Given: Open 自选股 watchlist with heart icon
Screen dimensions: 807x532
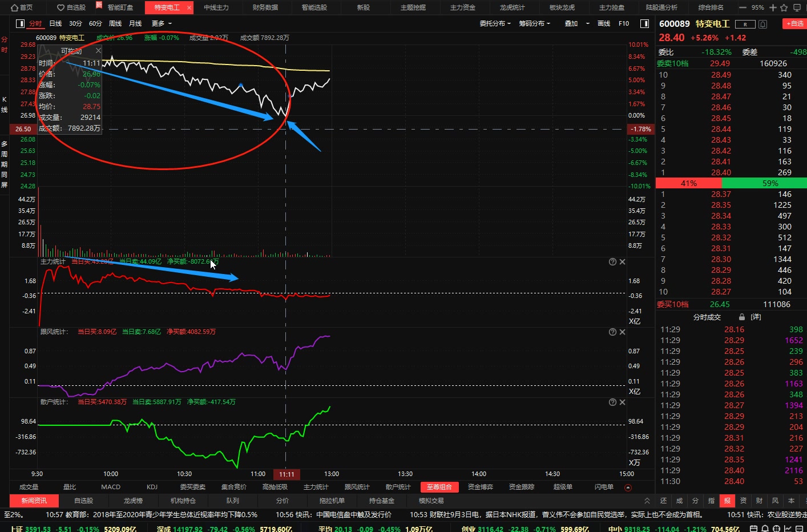Looking at the screenshot, I should (x=71, y=7).
